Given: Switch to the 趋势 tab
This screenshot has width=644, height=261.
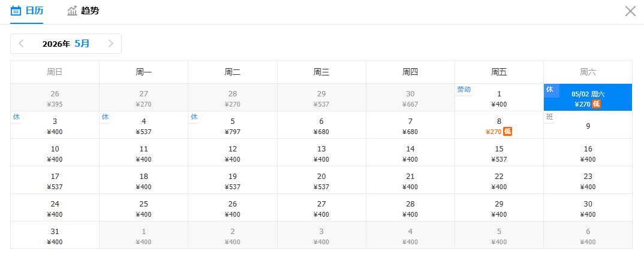Looking at the screenshot, I should [x=89, y=11].
